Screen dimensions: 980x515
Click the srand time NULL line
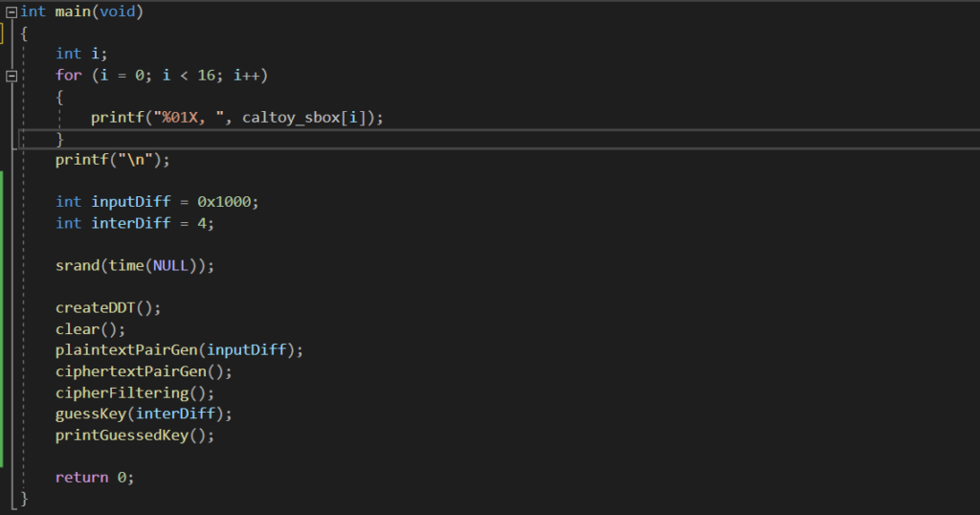135,265
